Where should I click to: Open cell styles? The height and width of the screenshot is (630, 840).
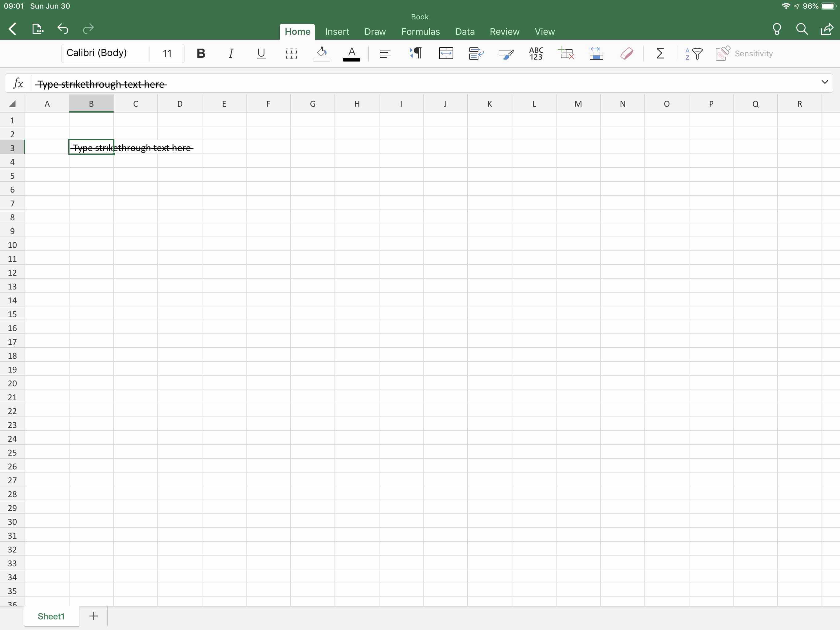(506, 54)
